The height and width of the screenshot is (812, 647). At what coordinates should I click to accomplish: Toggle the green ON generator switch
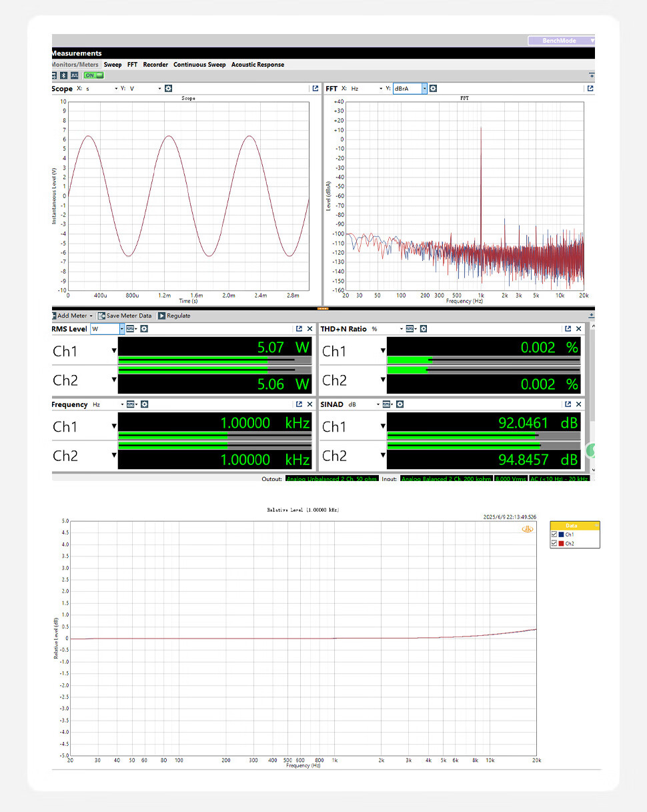pos(93,75)
